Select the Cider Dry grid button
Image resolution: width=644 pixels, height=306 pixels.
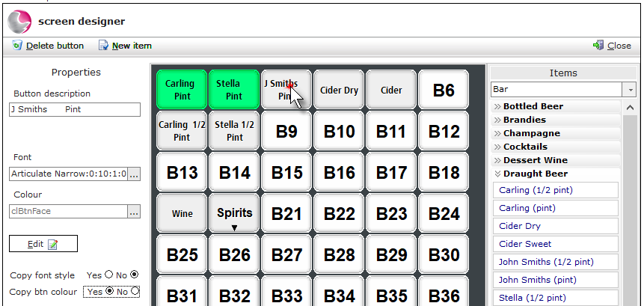tap(339, 90)
